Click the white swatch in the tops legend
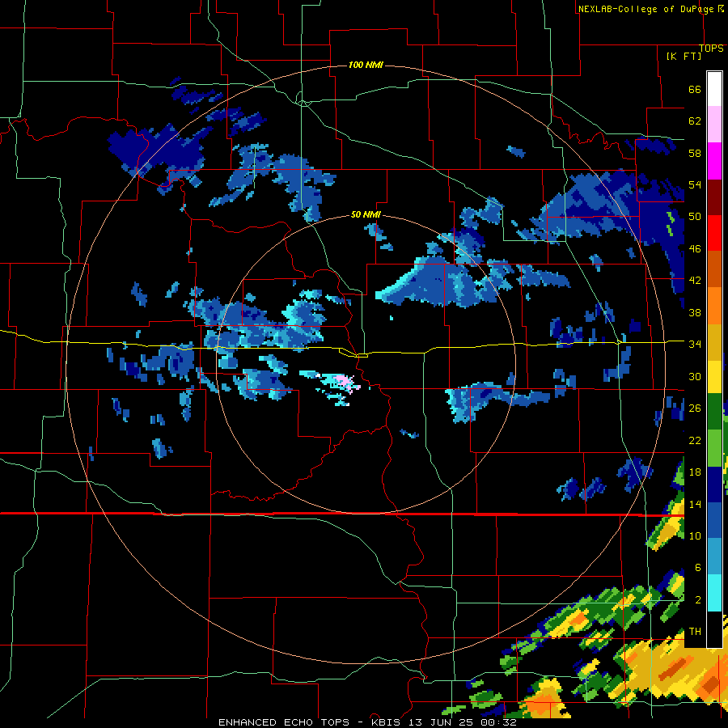 [x=714, y=89]
